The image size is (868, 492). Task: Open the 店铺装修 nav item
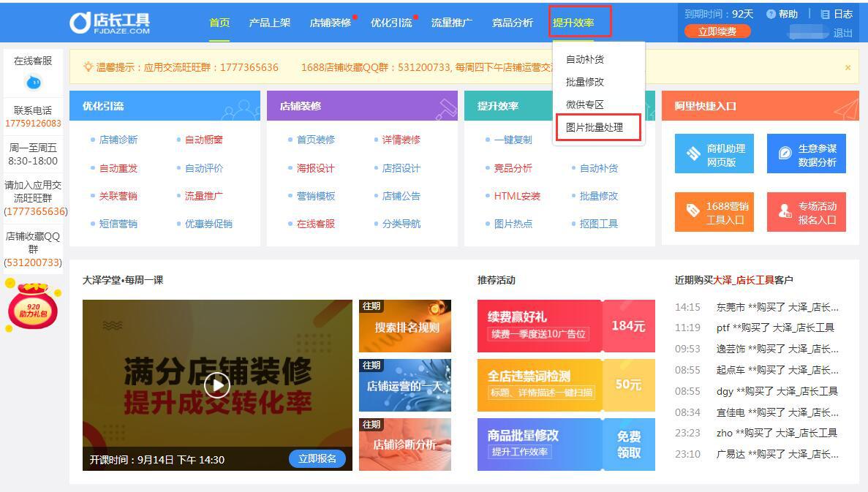[x=331, y=23]
